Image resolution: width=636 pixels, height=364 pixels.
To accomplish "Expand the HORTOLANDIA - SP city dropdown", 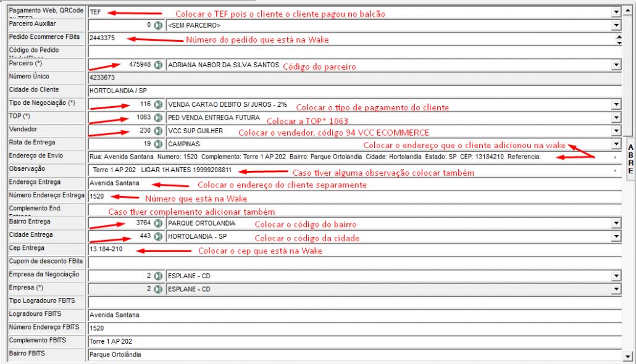I will [616, 236].
